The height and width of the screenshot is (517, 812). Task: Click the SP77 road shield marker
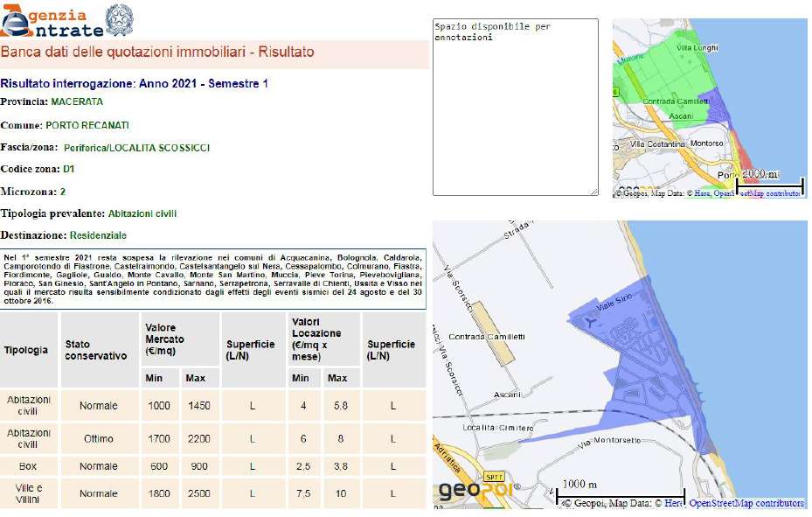pos(494,478)
